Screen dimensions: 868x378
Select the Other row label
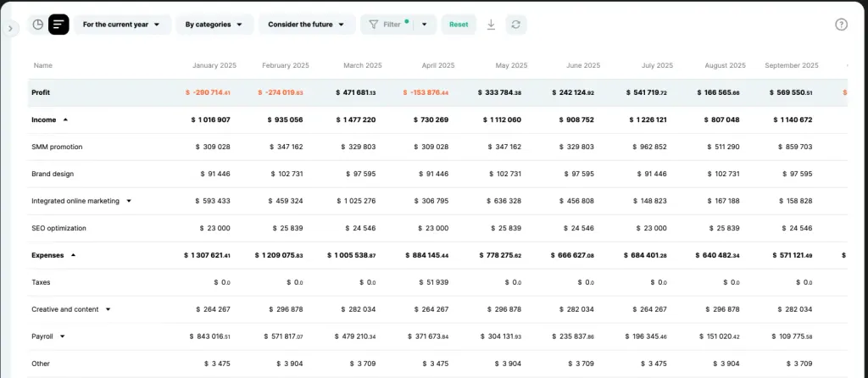pos(41,364)
